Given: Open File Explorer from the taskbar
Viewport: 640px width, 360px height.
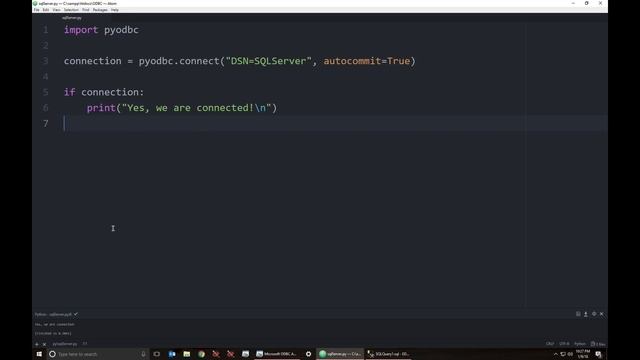Looking at the screenshot, I should (x=187, y=354).
